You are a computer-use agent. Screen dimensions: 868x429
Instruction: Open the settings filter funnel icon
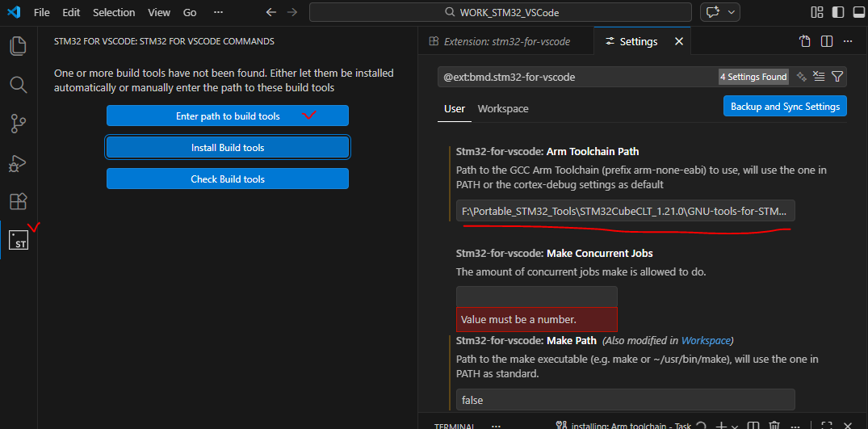[837, 77]
